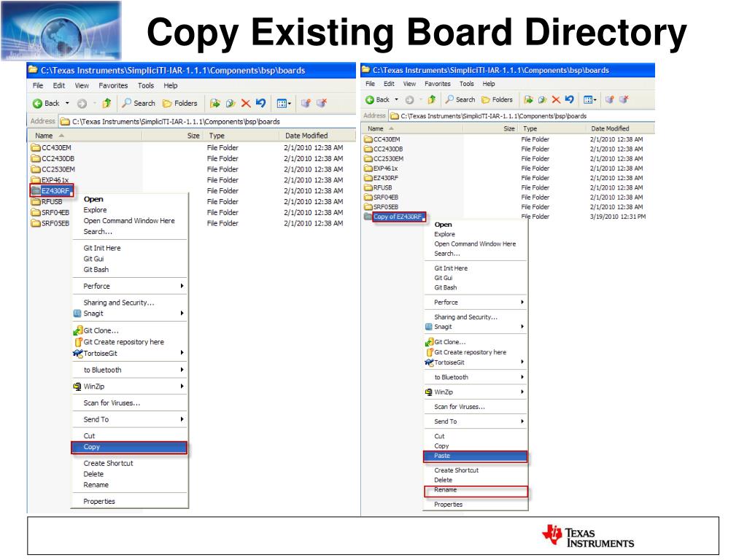Viewport: 747px width, 560px height.
Task: Choose Paste in right context menu
Action: pyautogui.click(x=476, y=456)
